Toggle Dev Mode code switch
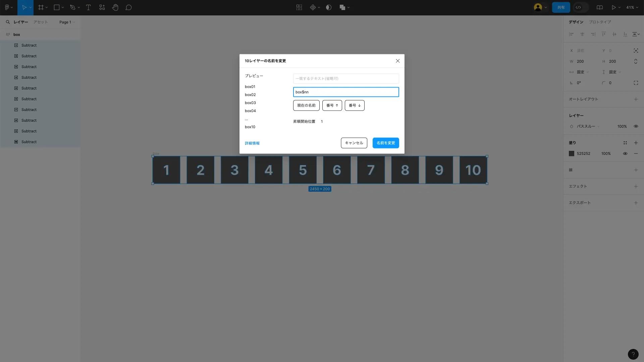The image size is (644, 362). pos(581,7)
